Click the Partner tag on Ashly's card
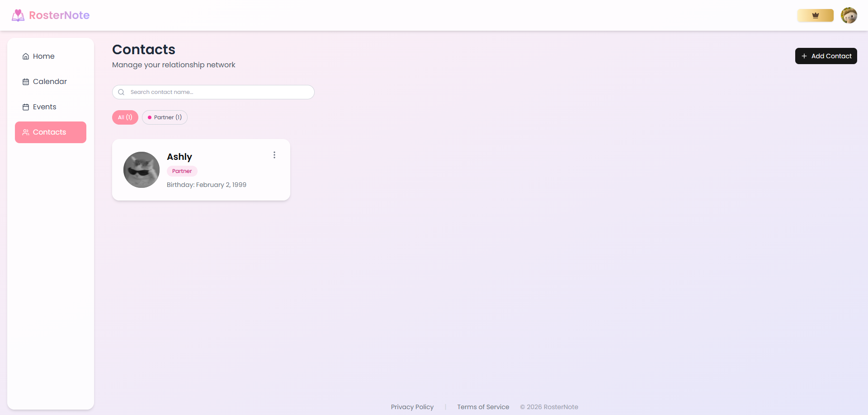Screen dimensions: 868x415 [182, 171]
